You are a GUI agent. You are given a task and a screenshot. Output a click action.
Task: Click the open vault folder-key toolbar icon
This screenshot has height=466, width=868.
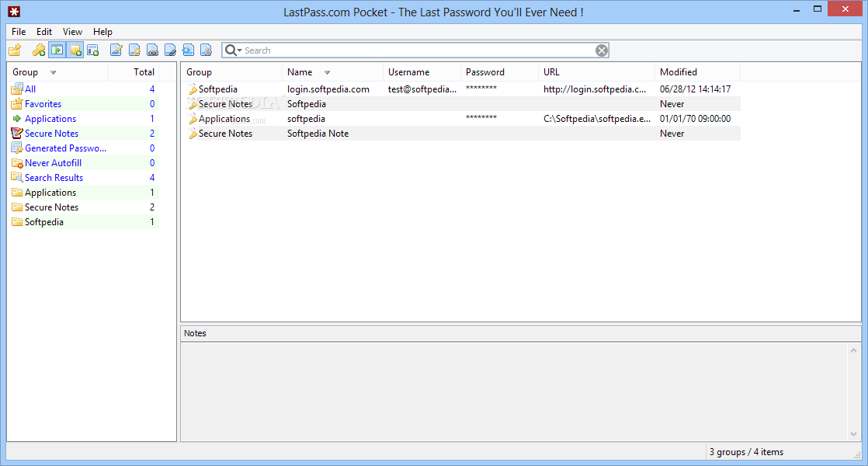click(x=15, y=50)
